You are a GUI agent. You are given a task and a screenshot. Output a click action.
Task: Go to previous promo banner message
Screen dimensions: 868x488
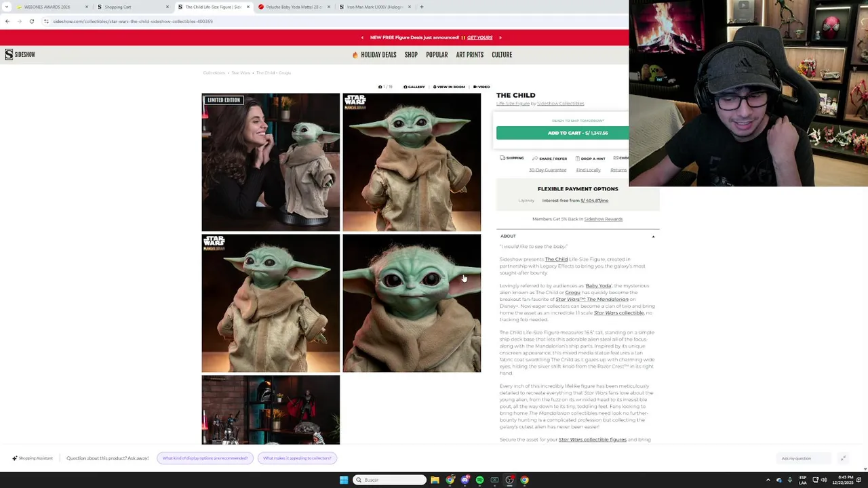click(x=362, y=37)
